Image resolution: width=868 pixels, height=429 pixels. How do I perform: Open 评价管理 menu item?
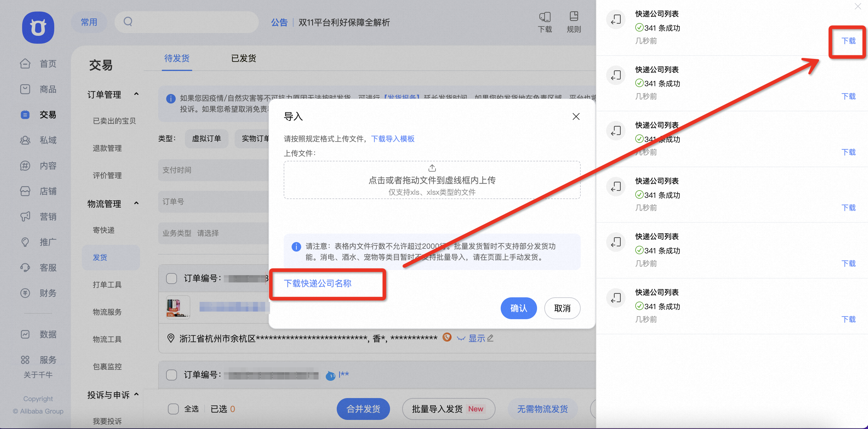click(107, 176)
